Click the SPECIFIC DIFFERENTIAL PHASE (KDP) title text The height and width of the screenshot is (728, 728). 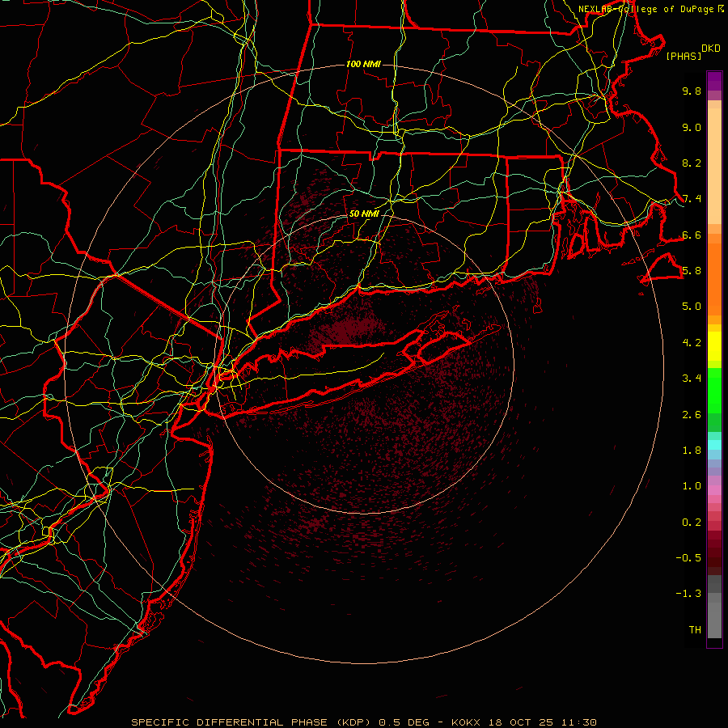click(x=252, y=722)
